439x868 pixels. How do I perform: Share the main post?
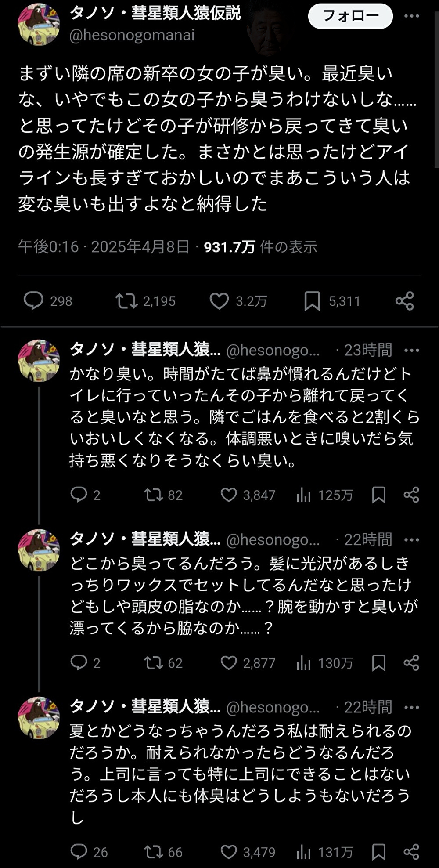click(404, 301)
